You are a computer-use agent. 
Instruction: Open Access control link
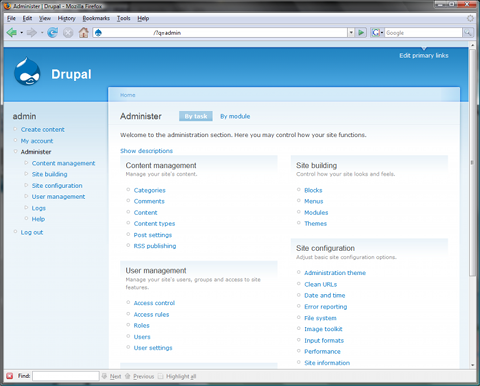pos(154,303)
